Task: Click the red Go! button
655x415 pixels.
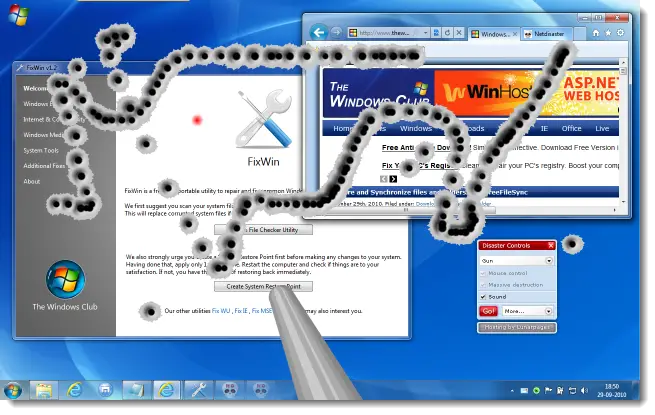Action: (489, 311)
